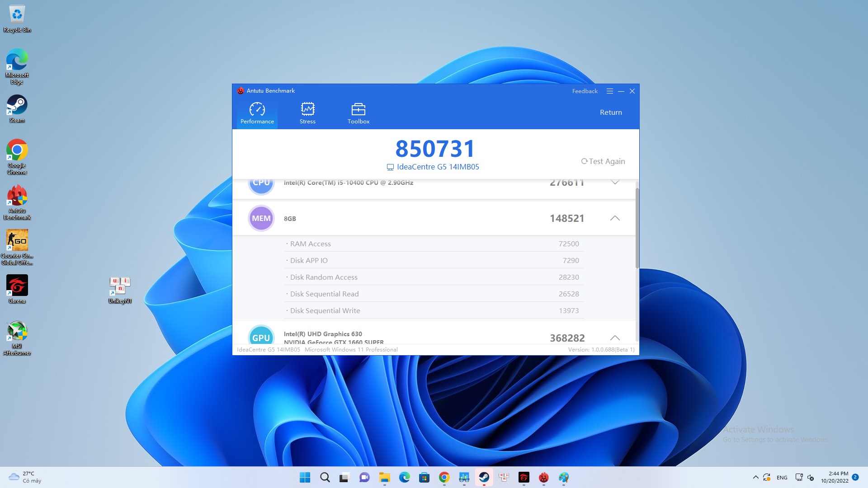
Task: Click the version text in status bar
Action: tap(601, 350)
